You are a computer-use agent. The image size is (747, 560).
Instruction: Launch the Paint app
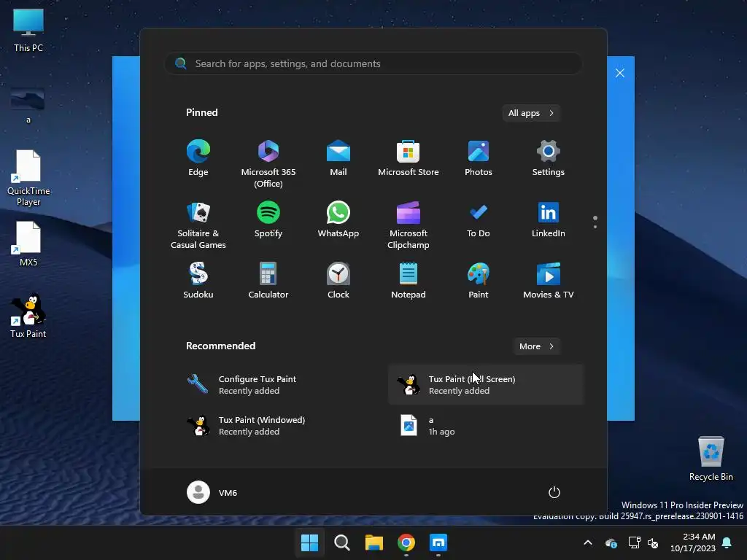point(479,281)
